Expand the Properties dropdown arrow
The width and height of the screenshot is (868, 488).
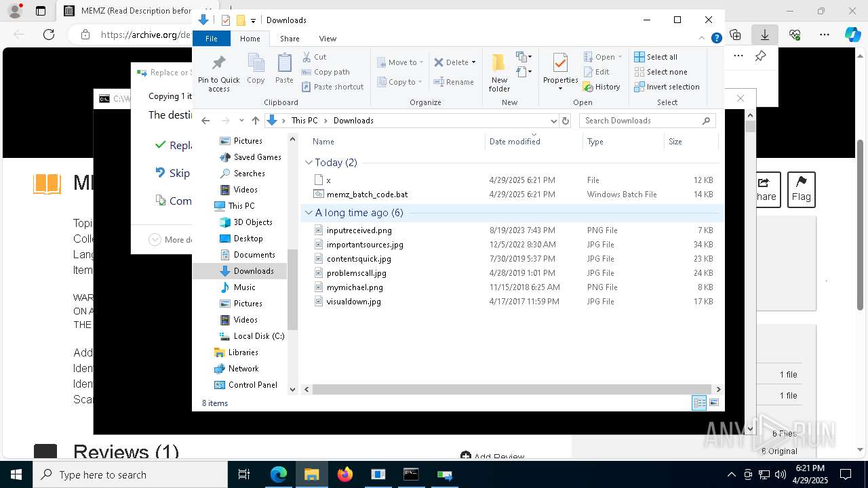coord(560,89)
